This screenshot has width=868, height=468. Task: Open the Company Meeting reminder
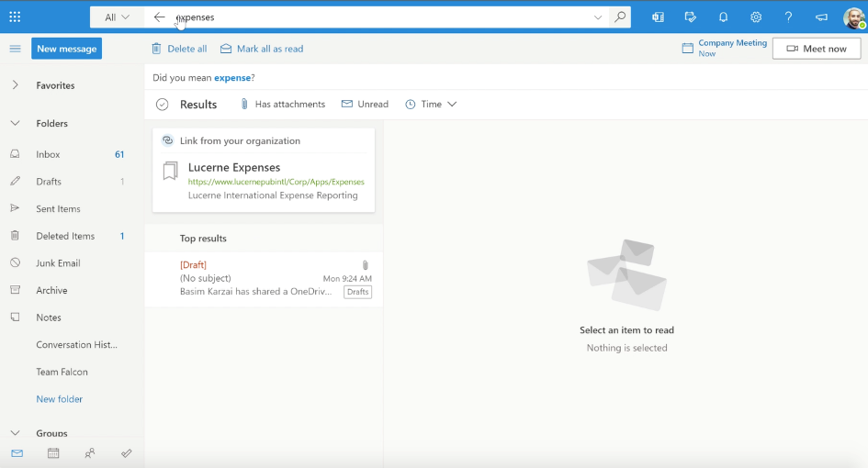[x=725, y=48]
